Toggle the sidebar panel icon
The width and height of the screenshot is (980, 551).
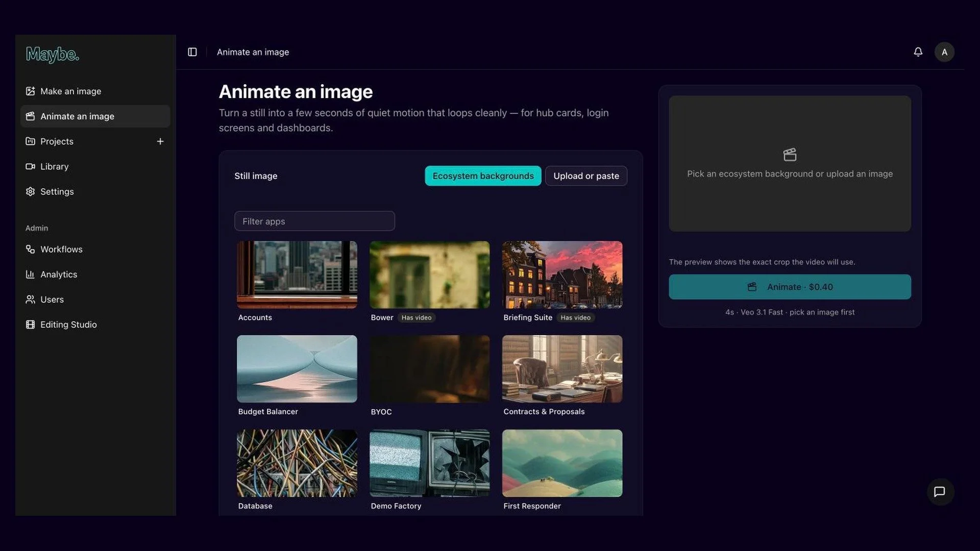click(192, 52)
